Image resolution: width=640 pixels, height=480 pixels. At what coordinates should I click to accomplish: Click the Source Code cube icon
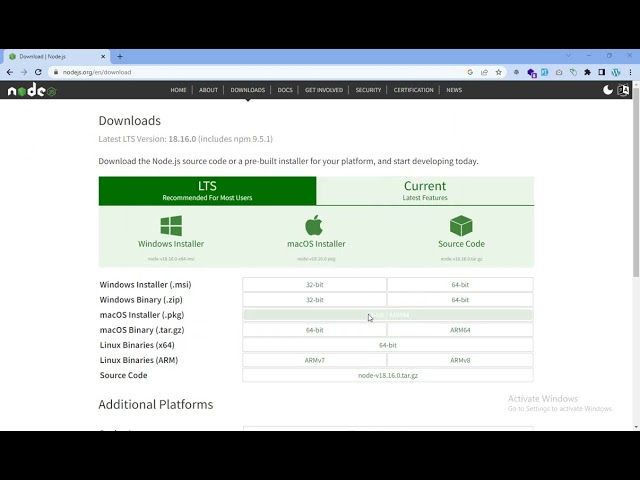(x=461, y=226)
